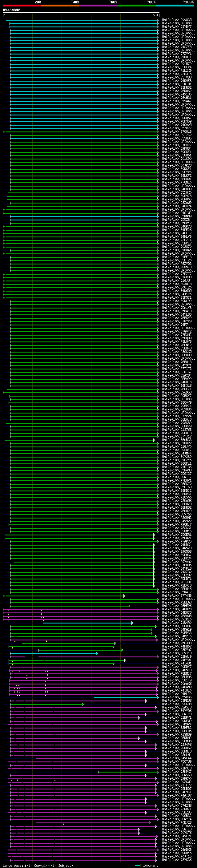Viewport: 197px width, 868px height.
Task: Select hit label UniRef100_Q6E6J3
Action: 176,419
